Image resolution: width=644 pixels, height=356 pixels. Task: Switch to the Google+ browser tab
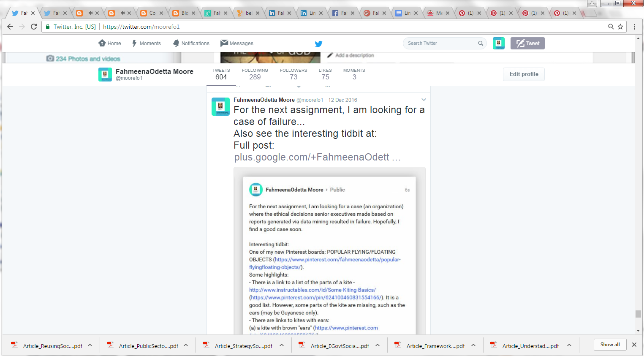click(374, 13)
